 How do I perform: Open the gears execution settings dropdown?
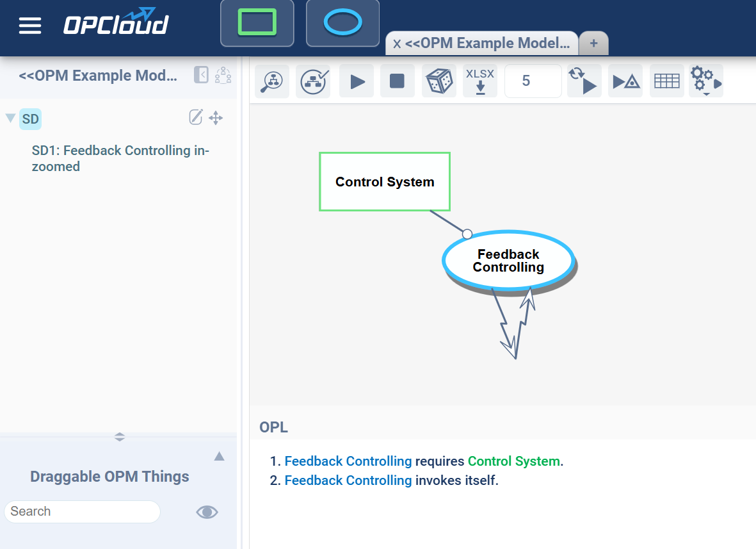705,81
